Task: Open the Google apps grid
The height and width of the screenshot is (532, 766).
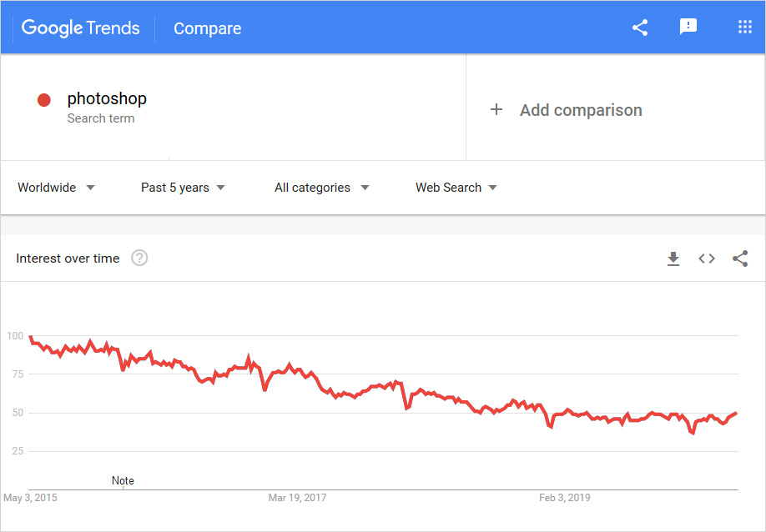Action: tap(745, 28)
